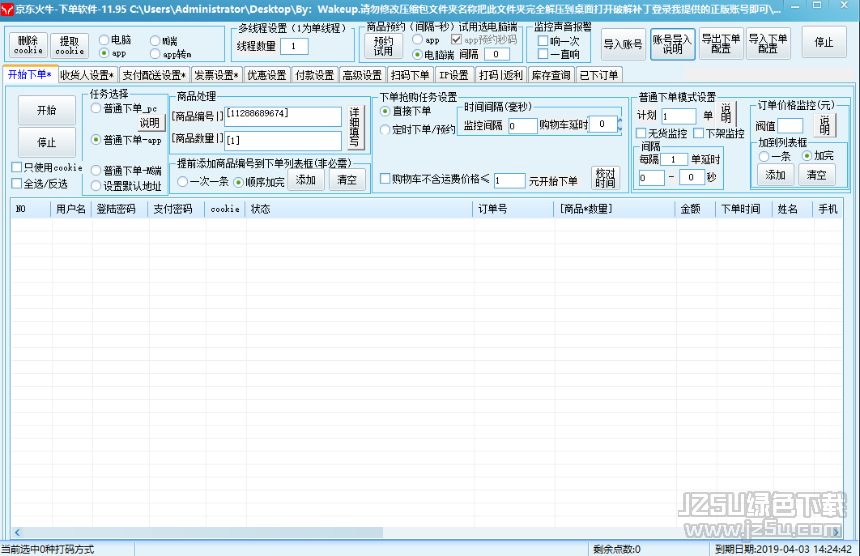860x556 pixels.
Task: Click the 提取cookie button
Action: click(x=69, y=46)
